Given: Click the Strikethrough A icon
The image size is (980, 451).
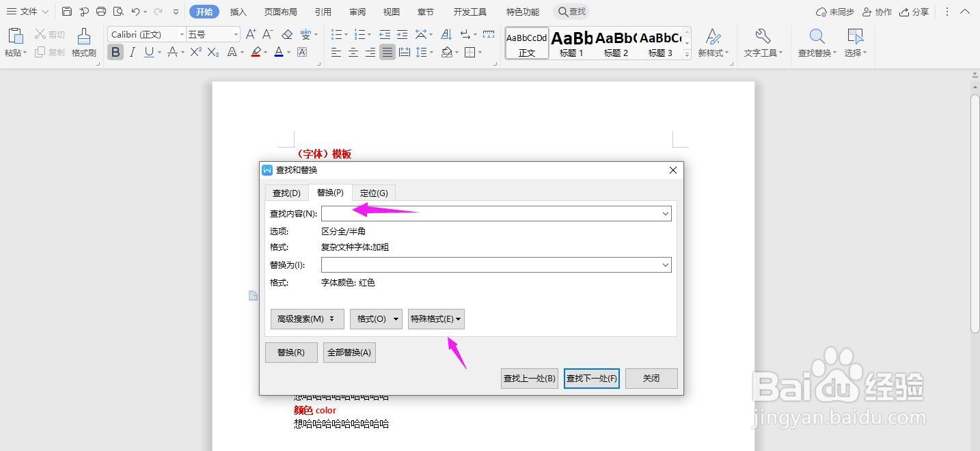Looking at the screenshot, I should coord(173,52).
